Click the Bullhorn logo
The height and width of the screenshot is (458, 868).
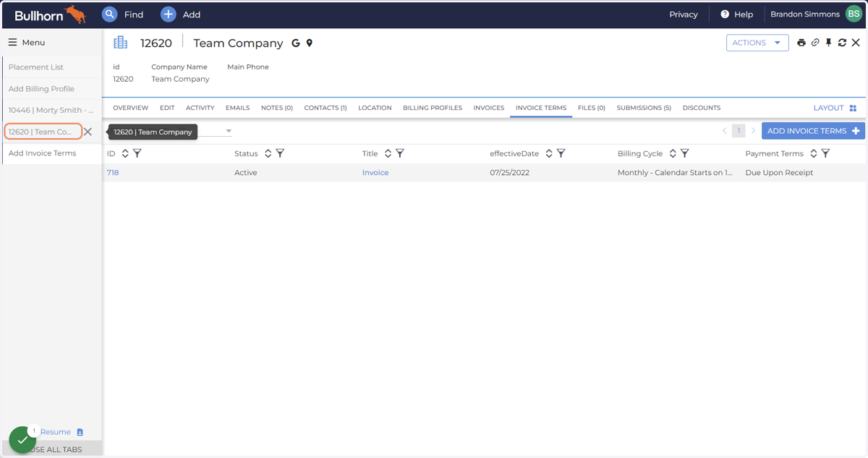pyautogui.click(x=50, y=14)
